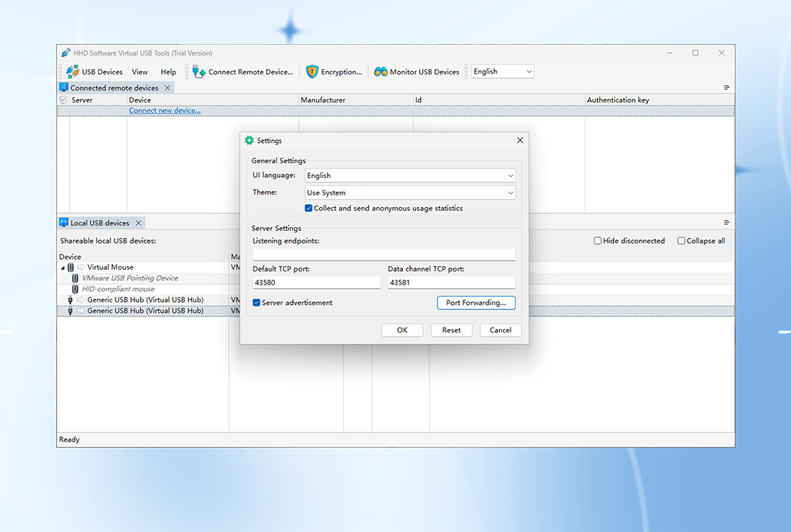Open the Help menu

click(x=168, y=71)
